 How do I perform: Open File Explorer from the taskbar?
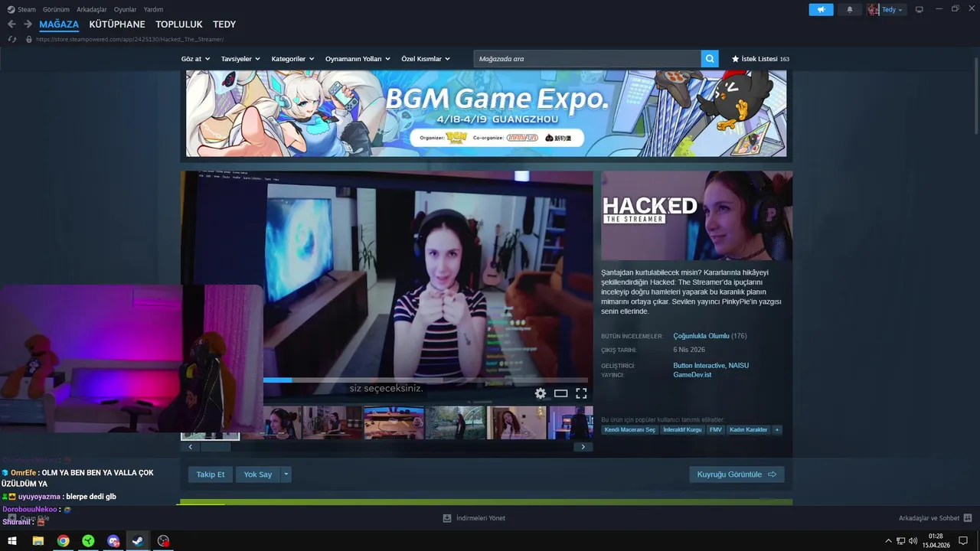(x=38, y=540)
